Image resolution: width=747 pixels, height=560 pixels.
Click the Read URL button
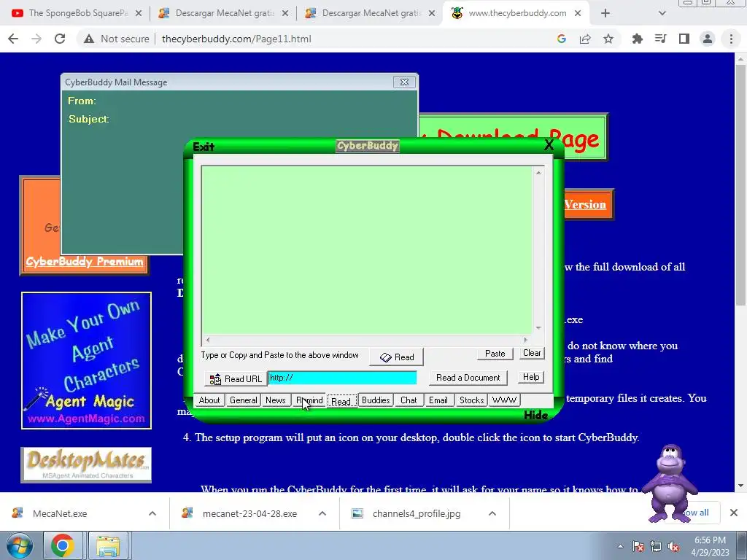[236, 378]
